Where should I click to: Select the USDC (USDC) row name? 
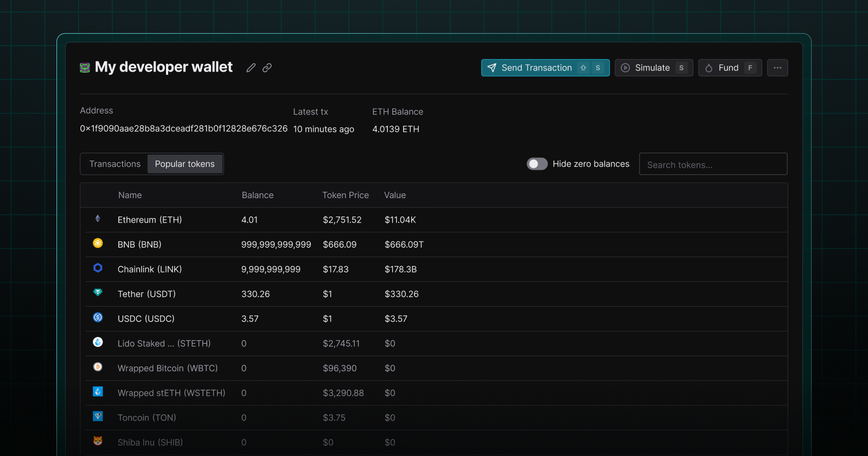[146, 319]
